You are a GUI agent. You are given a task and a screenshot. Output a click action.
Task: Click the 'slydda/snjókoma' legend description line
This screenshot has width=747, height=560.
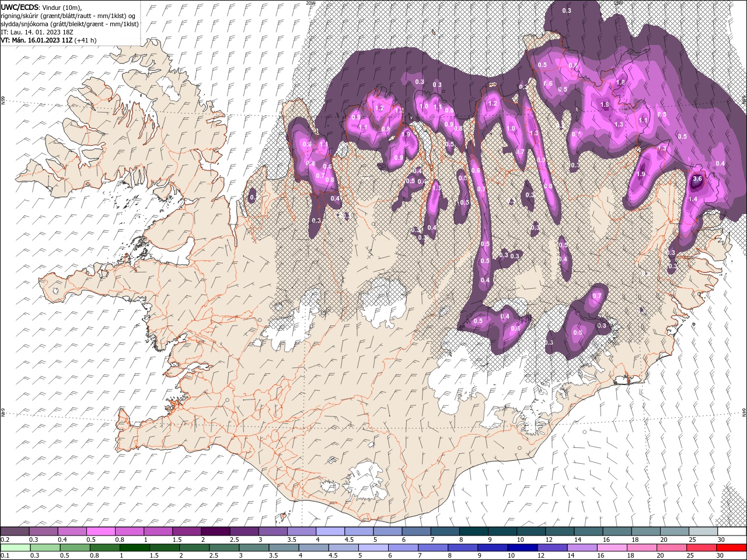coord(69,24)
